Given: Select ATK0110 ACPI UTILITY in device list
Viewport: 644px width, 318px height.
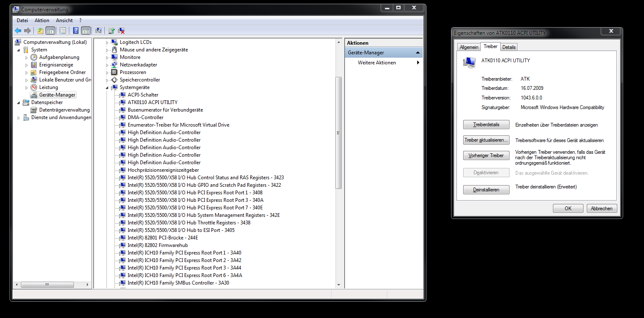Looking at the screenshot, I should pyautogui.click(x=152, y=102).
